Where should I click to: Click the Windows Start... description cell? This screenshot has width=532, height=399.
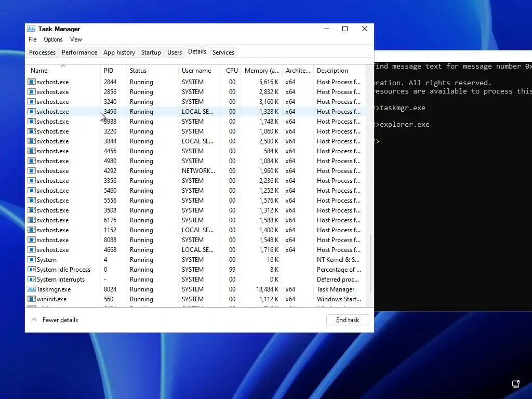(339, 299)
